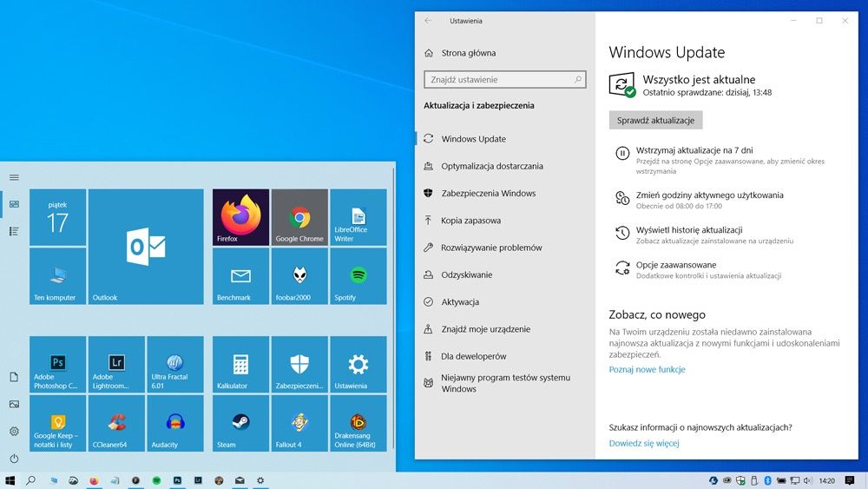Viewport: 868px width, 489px height.
Task: Open the mail app on taskbar
Action: coord(240,480)
